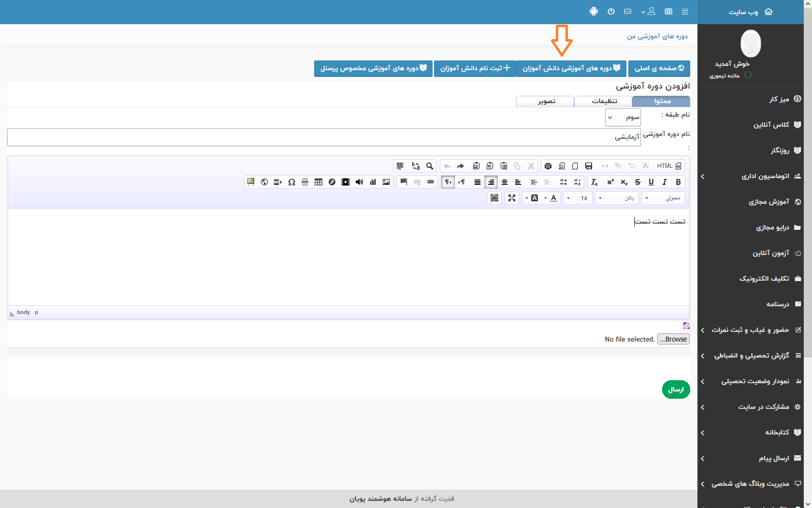The image size is (812, 508).
Task: Click inside the editor text area
Action: point(348,257)
